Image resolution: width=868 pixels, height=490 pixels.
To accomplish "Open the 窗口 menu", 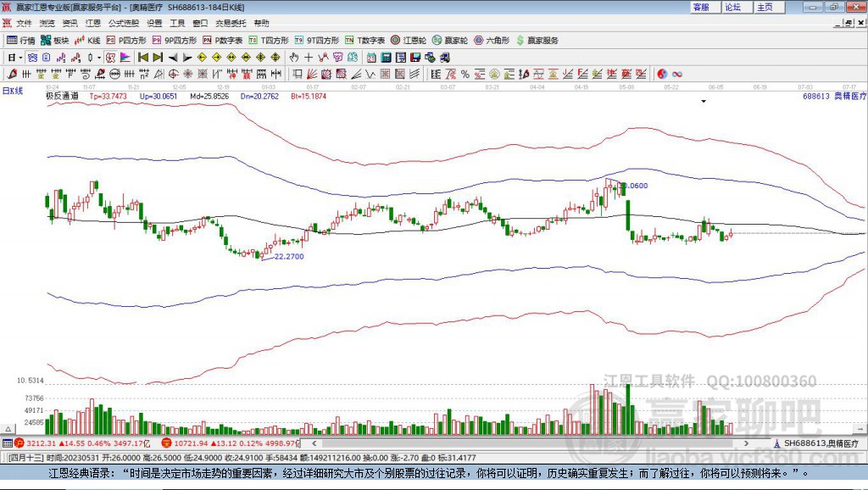I will click(x=200, y=23).
